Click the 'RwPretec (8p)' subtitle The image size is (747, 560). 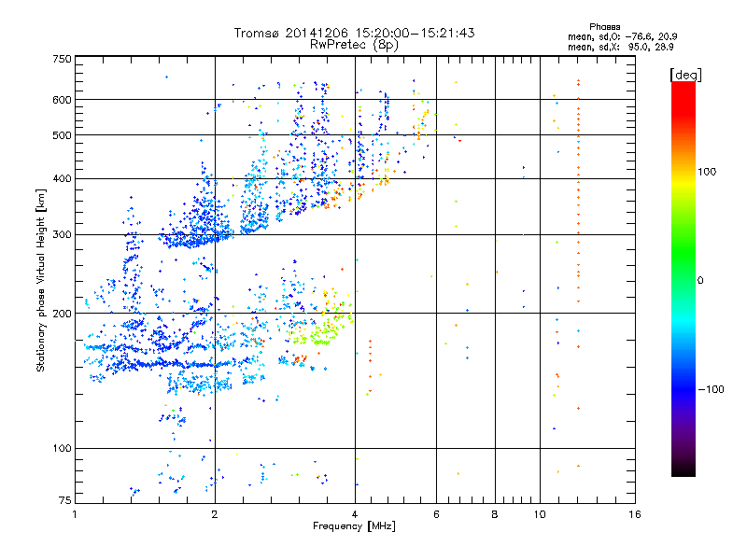pyautogui.click(x=354, y=45)
